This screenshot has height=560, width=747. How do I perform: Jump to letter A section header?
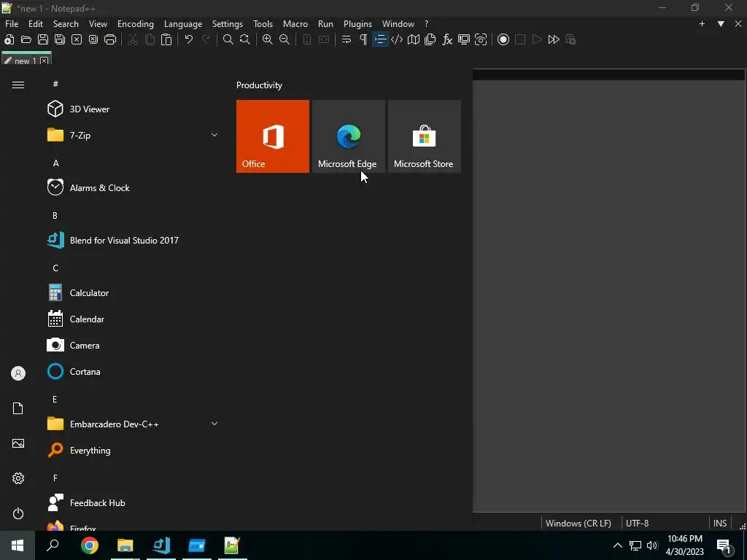(55, 163)
